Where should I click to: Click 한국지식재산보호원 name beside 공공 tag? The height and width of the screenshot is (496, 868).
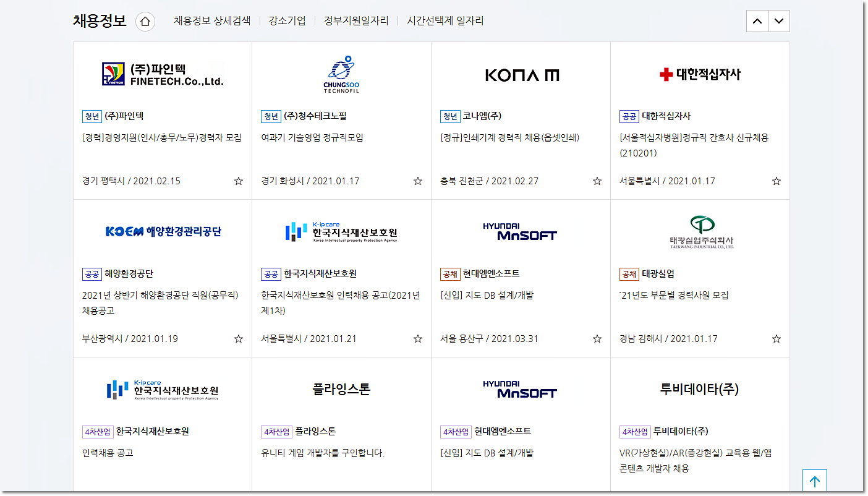[x=320, y=274]
